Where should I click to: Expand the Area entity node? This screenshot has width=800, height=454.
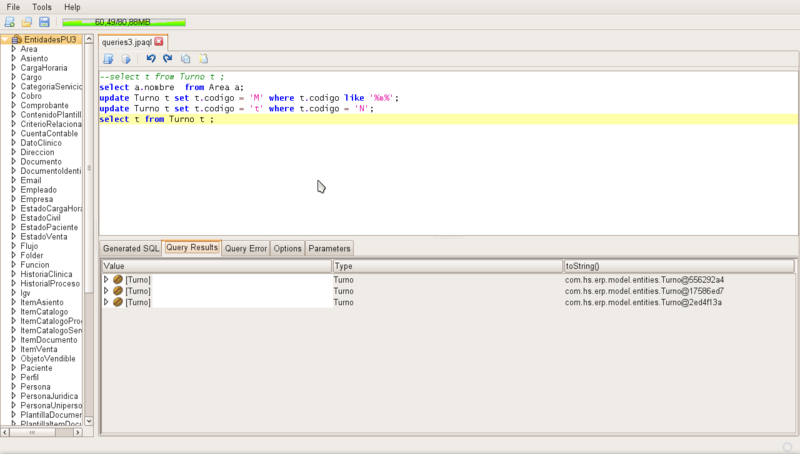(x=14, y=49)
